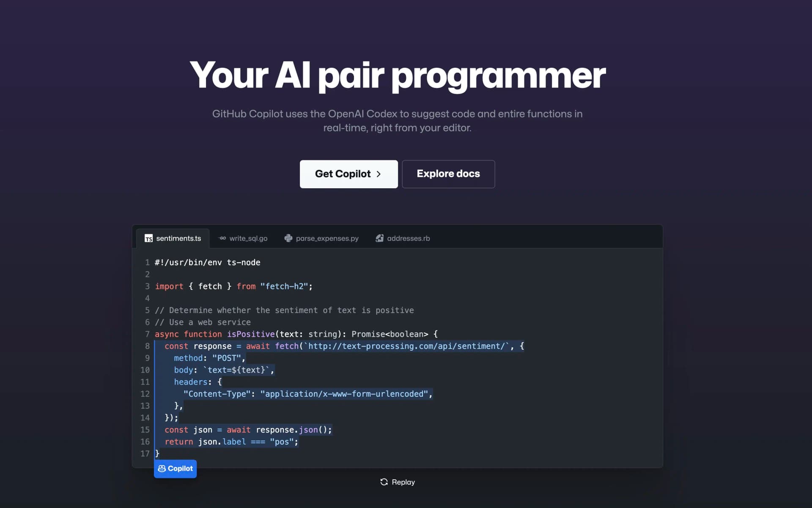Screen dimensions: 812x508
Task: Click line number 8 in the editor
Action: pyautogui.click(x=147, y=346)
